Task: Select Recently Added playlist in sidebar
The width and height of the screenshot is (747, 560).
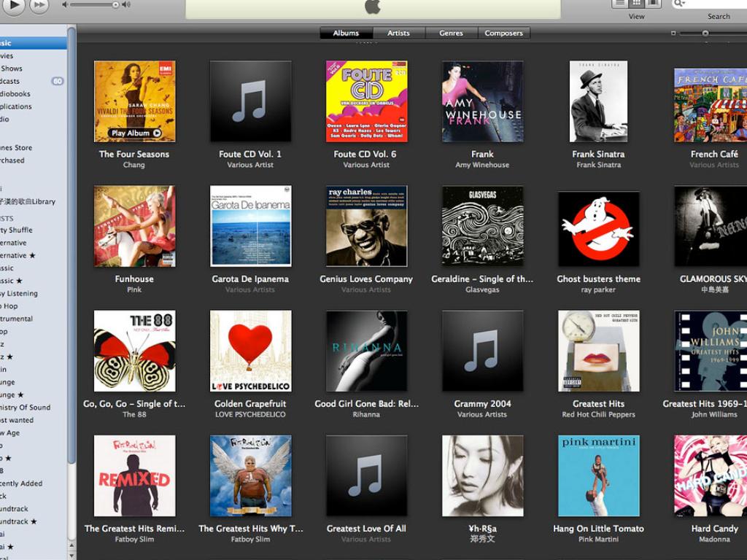Action: [22, 483]
